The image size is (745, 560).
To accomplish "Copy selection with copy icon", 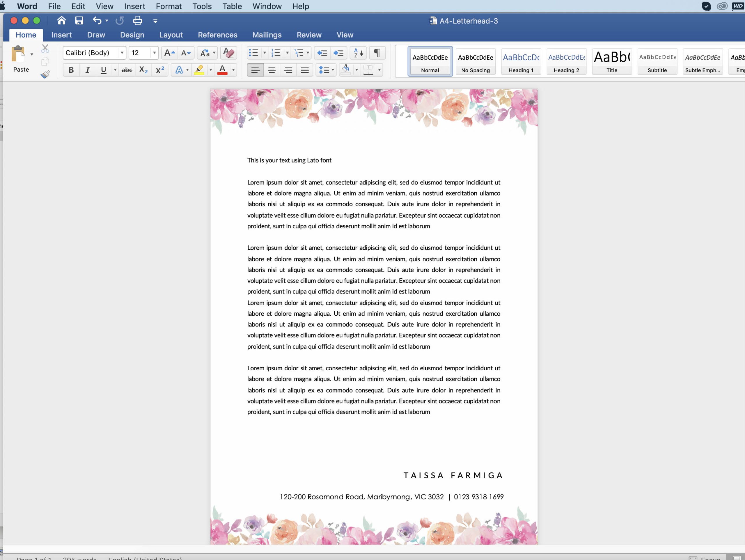I will (x=45, y=61).
